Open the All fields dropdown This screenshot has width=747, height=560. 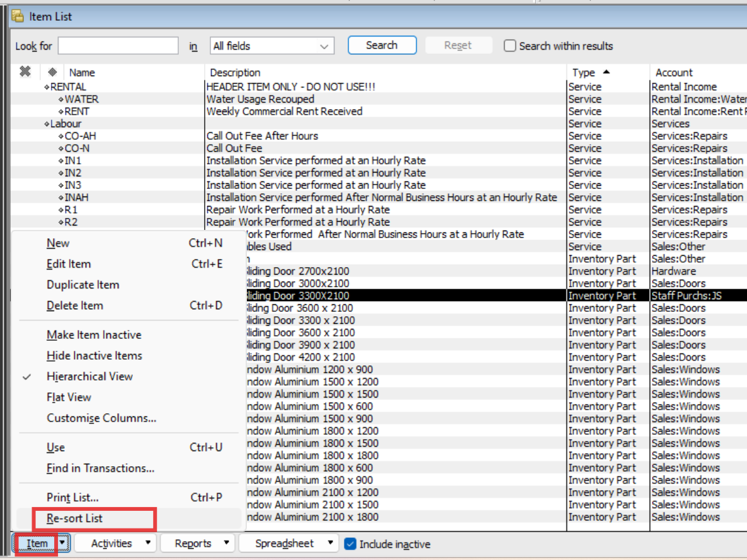pos(272,46)
